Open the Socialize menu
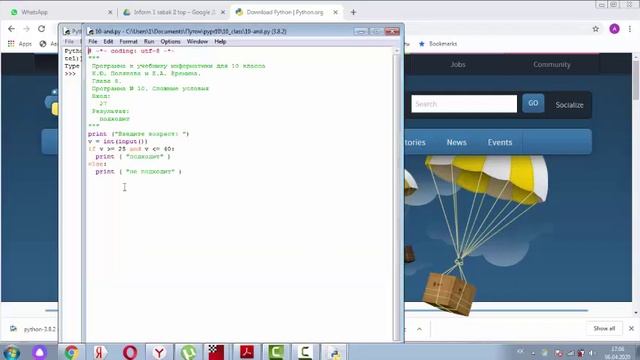 pyautogui.click(x=569, y=105)
